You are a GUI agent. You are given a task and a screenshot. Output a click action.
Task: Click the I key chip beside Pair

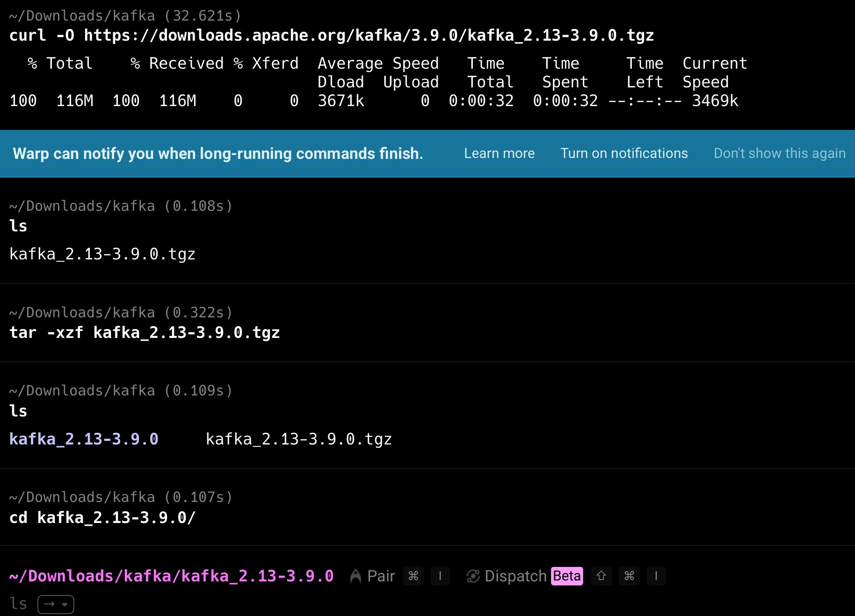[x=440, y=576]
